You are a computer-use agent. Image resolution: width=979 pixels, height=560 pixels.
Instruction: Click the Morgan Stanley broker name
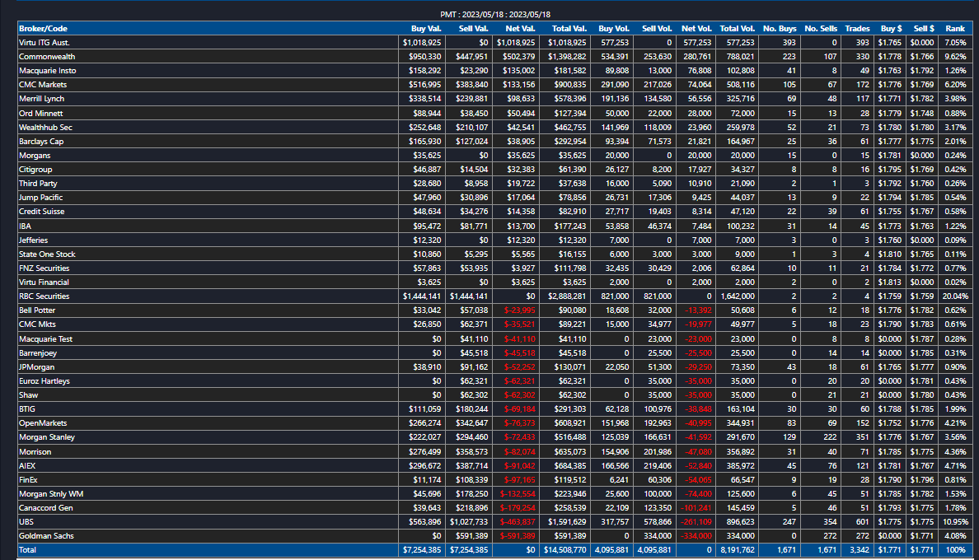coord(47,437)
